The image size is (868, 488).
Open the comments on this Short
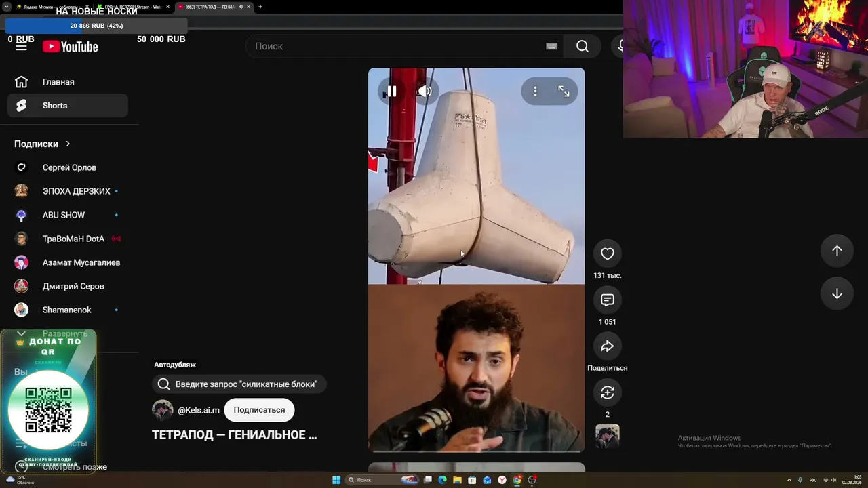tap(608, 300)
